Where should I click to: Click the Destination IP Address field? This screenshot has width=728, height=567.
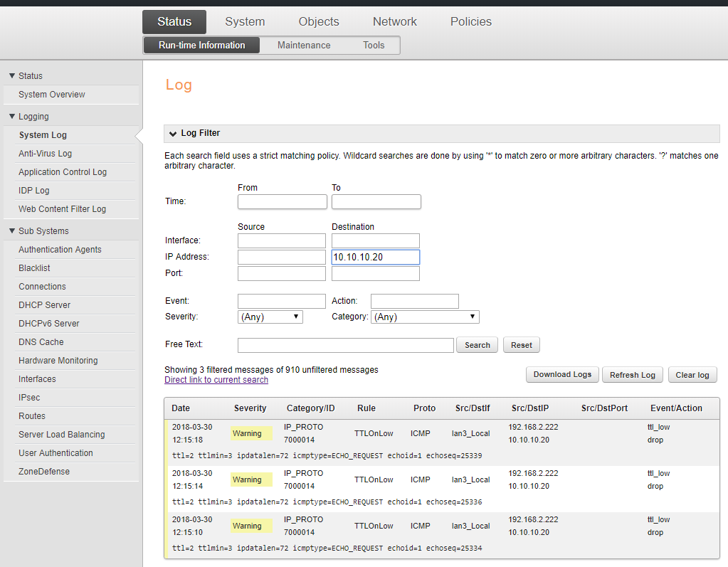[375, 258]
